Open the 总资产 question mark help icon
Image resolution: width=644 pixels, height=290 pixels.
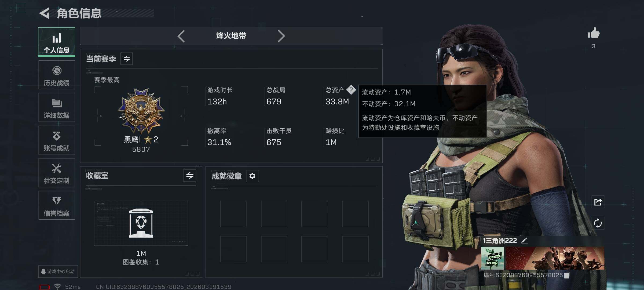(351, 90)
